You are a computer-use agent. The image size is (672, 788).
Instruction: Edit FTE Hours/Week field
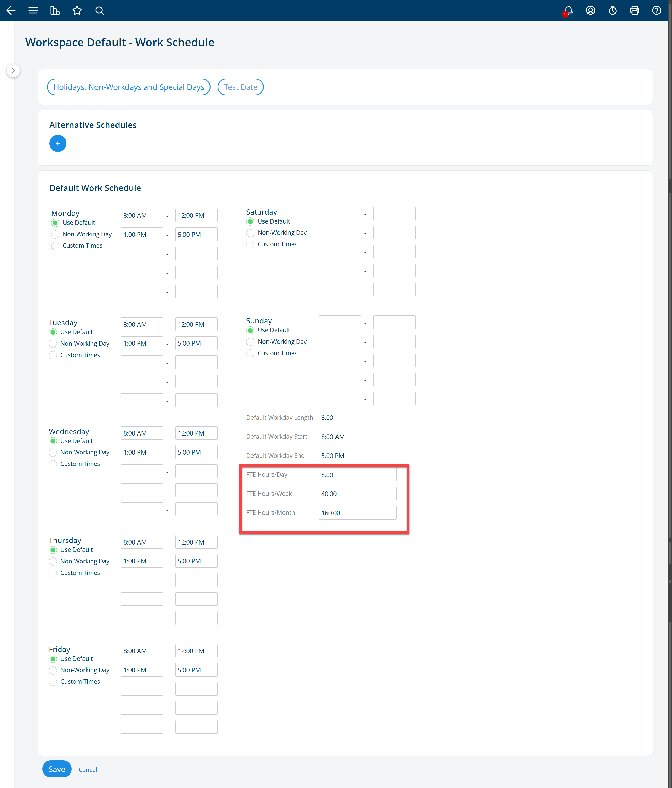tap(357, 494)
